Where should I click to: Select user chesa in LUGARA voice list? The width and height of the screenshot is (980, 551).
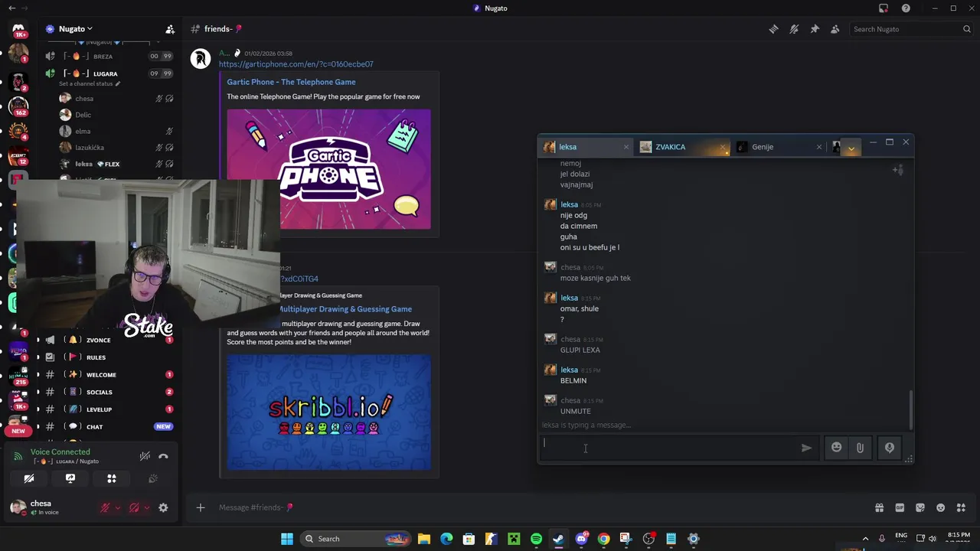(x=84, y=98)
